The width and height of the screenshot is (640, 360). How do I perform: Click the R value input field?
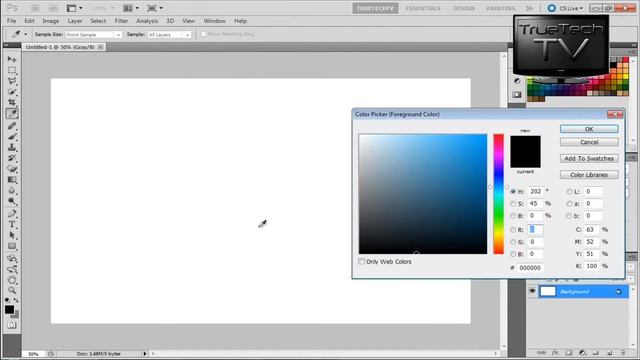point(535,230)
